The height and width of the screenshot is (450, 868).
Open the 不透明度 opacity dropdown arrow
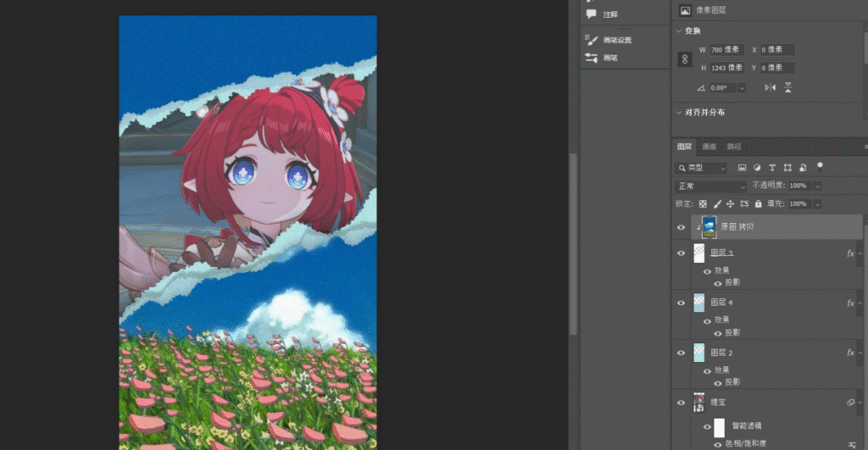817,186
